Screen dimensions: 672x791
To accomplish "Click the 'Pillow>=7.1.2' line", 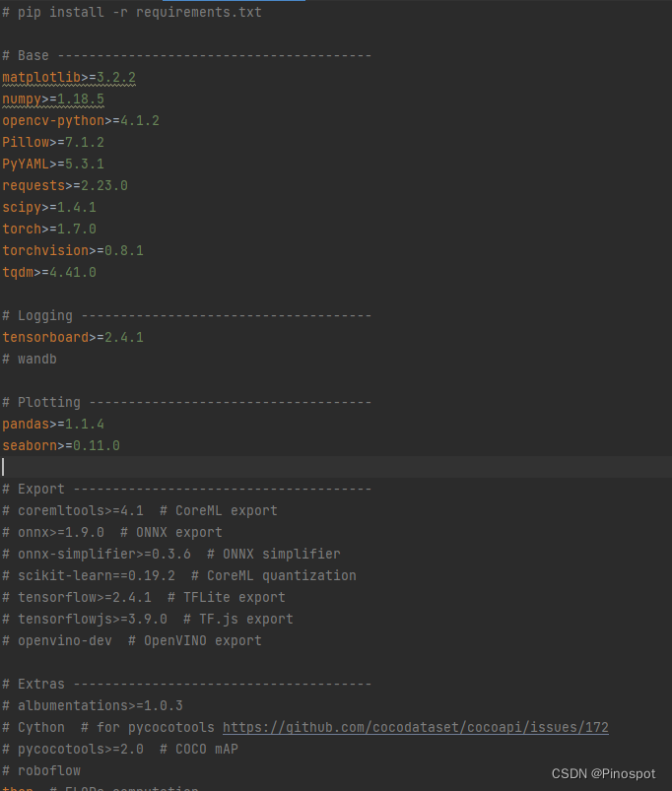I will pos(53,142).
